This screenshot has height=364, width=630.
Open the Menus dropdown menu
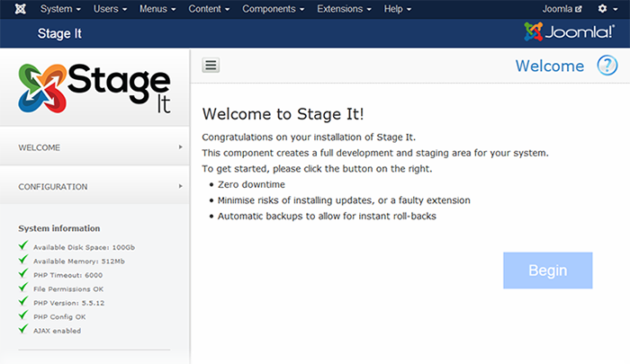157,9
